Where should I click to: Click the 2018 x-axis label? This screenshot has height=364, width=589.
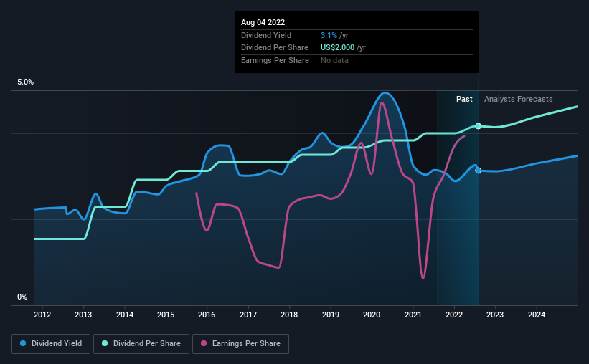[289, 315]
